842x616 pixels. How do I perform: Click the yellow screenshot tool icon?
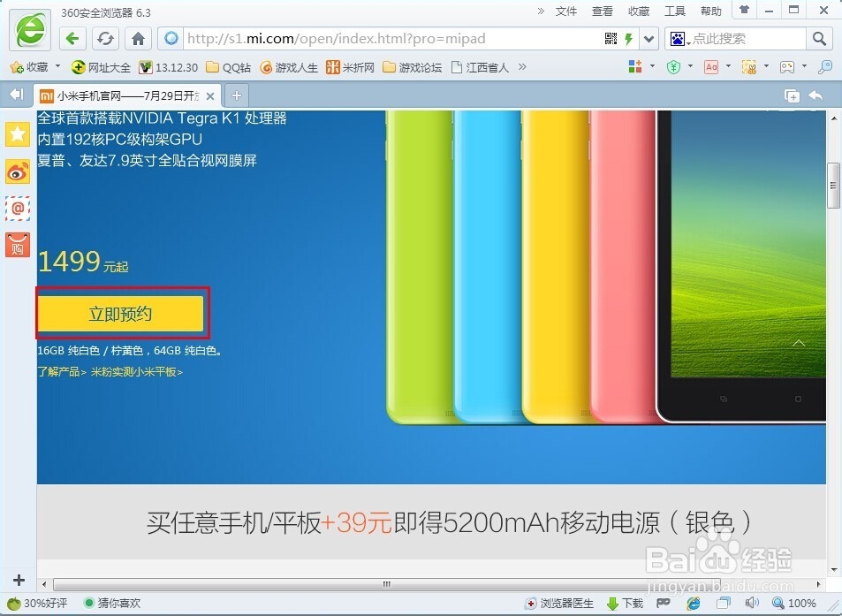click(749, 66)
